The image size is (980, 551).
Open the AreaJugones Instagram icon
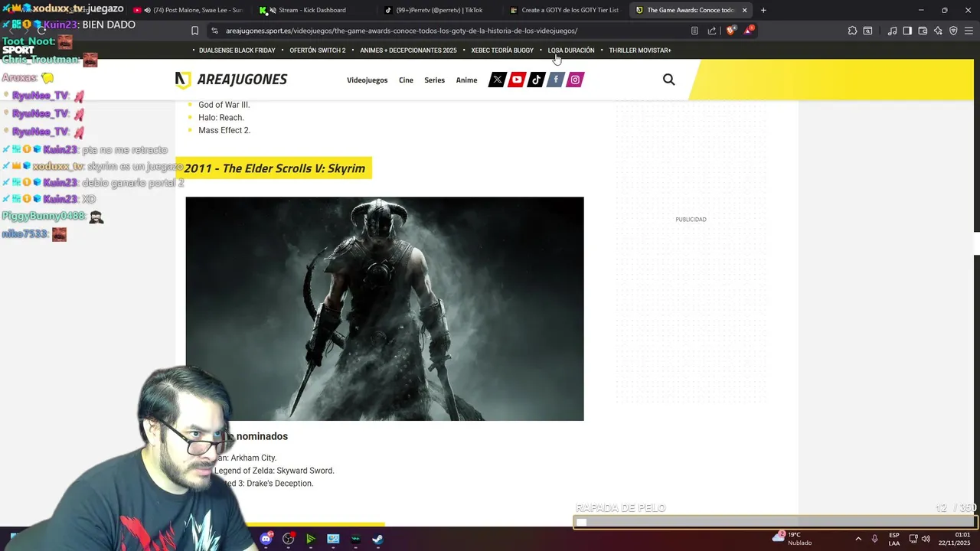[x=576, y=80]
